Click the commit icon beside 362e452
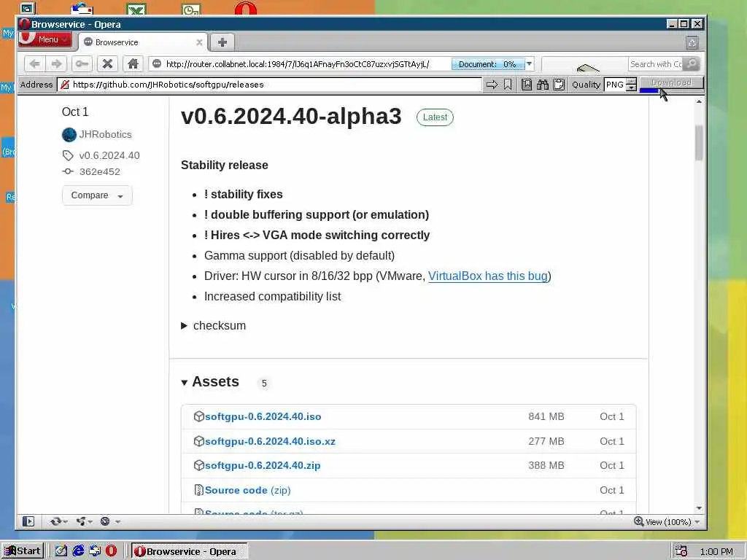The height and width of the screenshot is (560, 747). (68, 171)
